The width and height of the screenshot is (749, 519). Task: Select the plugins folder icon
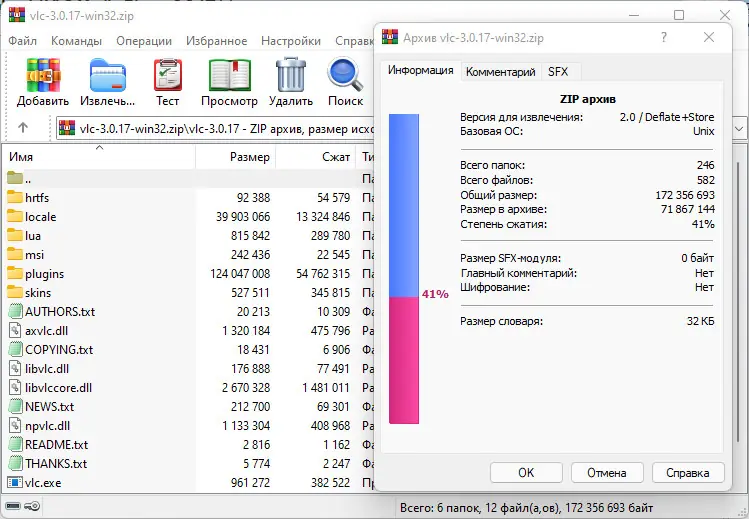coord(15,274)
